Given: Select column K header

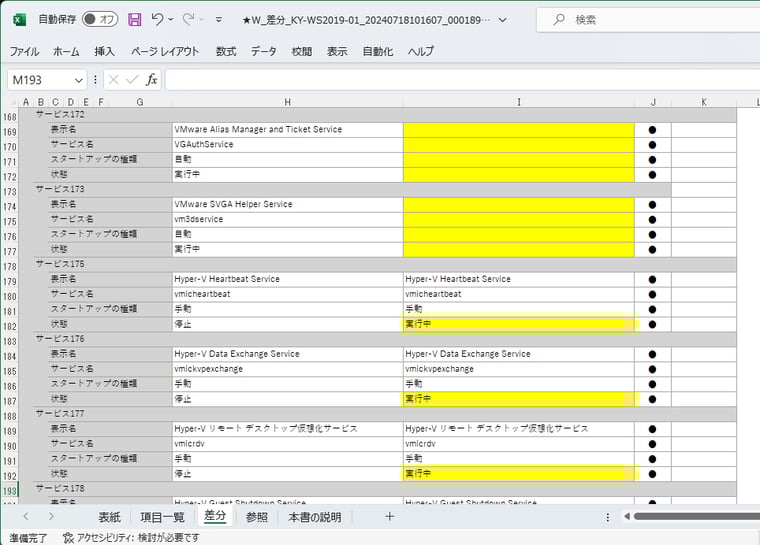Looking at the screenshot, I should pos(704,102).
